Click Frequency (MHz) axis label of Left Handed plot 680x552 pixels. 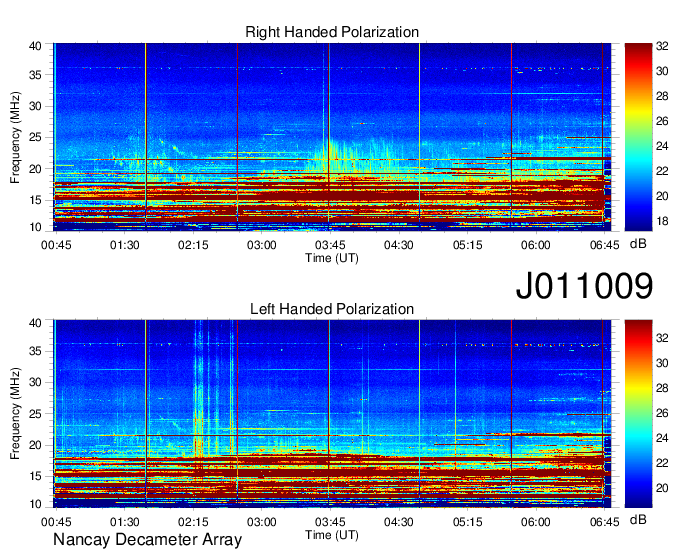coord(15,414)
